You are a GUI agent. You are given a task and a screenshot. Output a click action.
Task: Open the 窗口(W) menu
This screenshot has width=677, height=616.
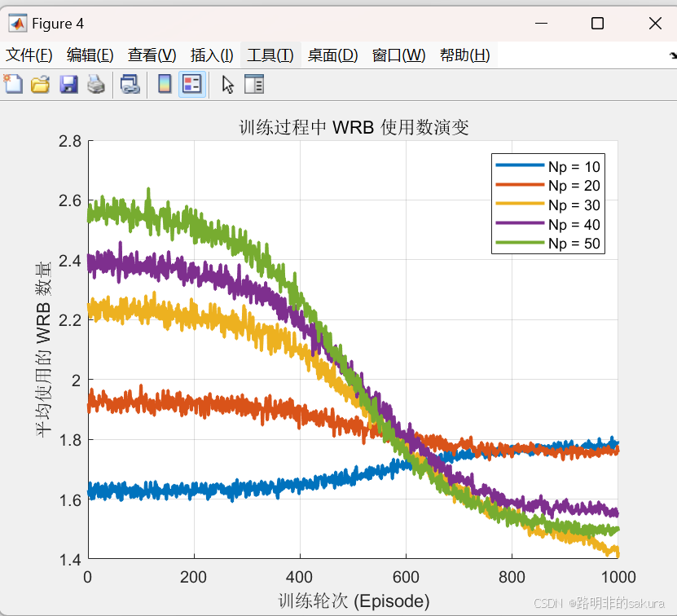pos(399,55)
